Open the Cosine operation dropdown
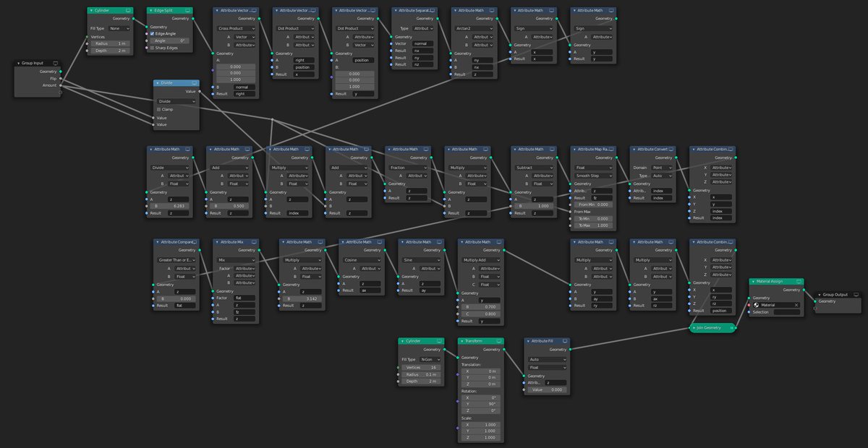This screenshot has width=868, height=448. [362, 259]
